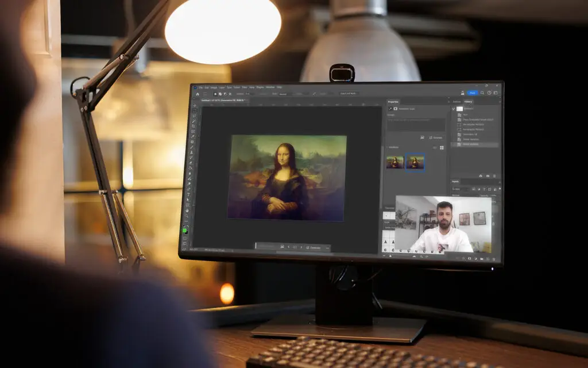Open the Style dropdown showing Normal
Image resolution: width=588 pixels, height=368 pixels.
(x=286, y=94)
